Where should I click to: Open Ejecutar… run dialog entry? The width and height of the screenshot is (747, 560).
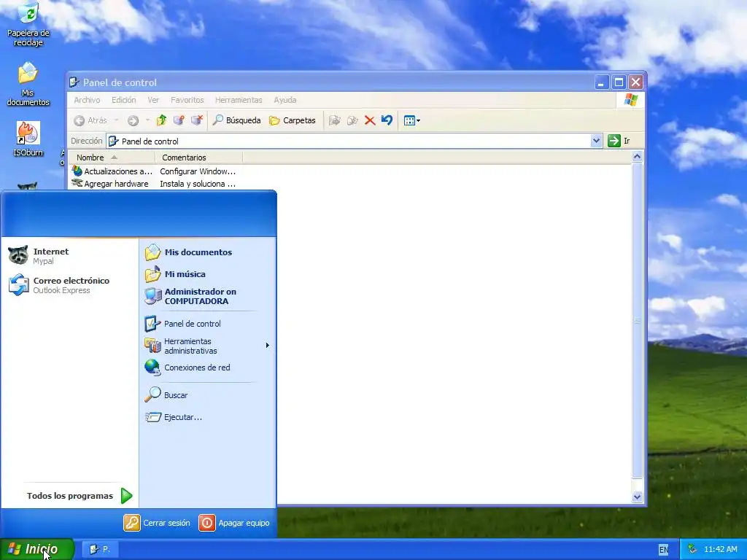pyautogui.click(x=206, y=417)
